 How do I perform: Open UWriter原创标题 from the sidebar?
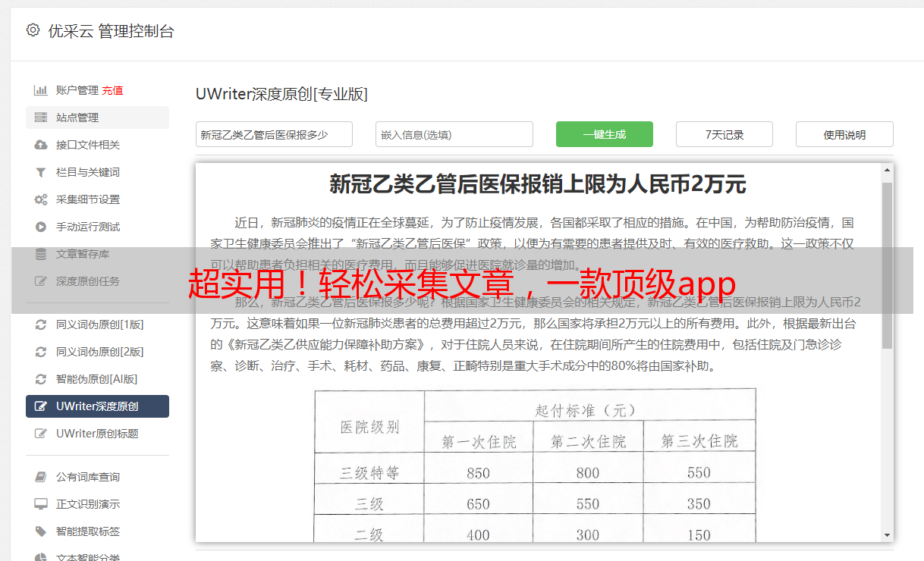(x=97, y=434)
